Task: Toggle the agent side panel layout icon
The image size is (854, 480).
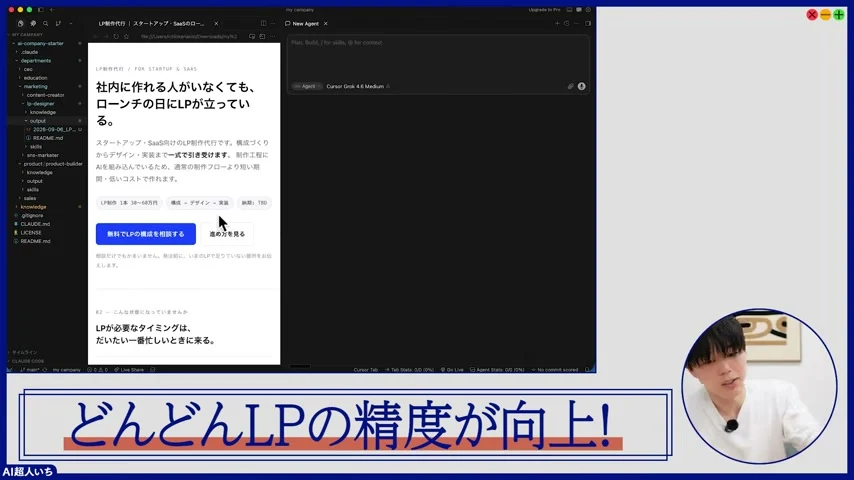Action: 588,23
